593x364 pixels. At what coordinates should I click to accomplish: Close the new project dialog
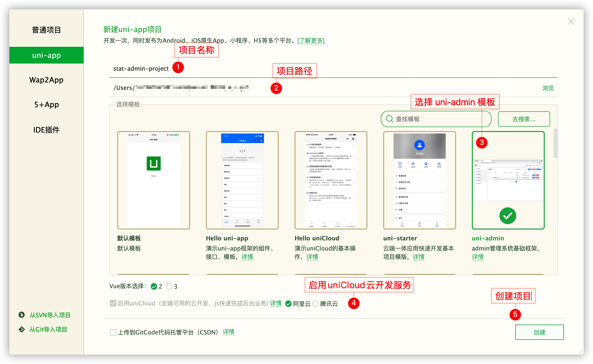(x=571, y=21)
